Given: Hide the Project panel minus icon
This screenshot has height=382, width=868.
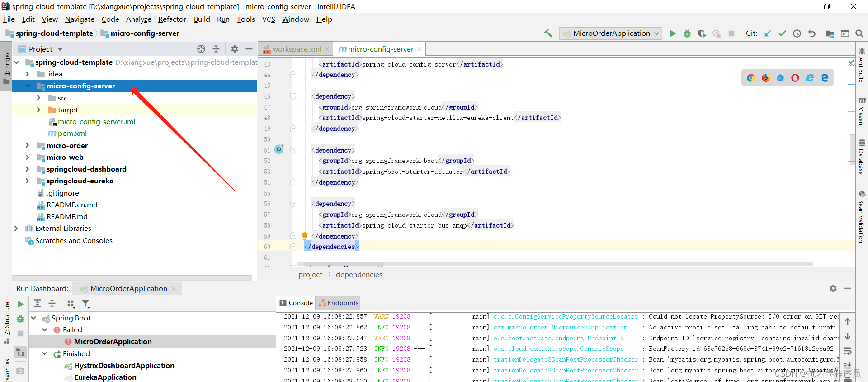Looking at the screenshot, I should [x=249, y=49].
